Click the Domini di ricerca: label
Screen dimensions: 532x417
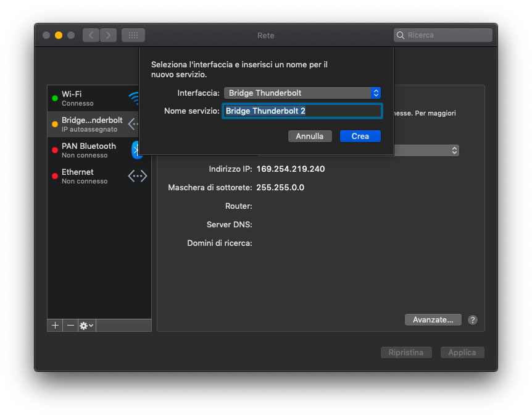pos(220,243)
